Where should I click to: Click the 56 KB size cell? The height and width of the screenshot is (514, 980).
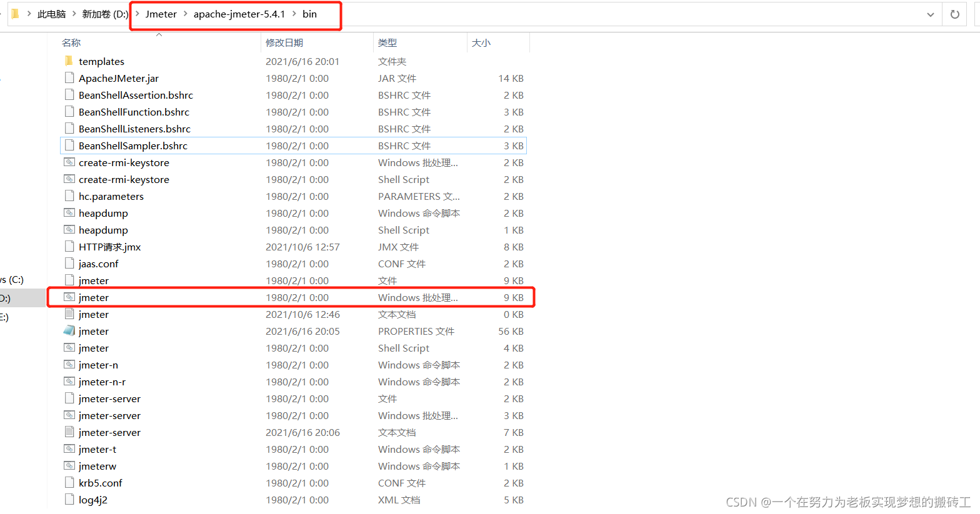[x=511, y=331]
